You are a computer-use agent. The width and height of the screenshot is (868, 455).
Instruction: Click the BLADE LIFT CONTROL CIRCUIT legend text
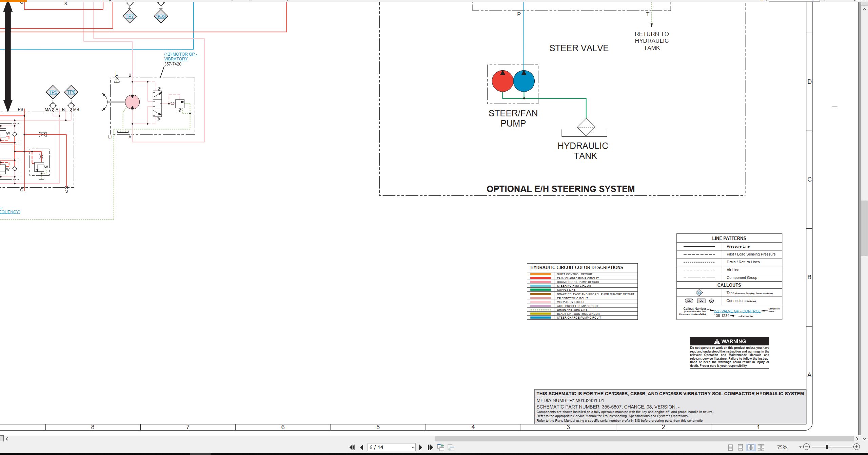[578, 314]
